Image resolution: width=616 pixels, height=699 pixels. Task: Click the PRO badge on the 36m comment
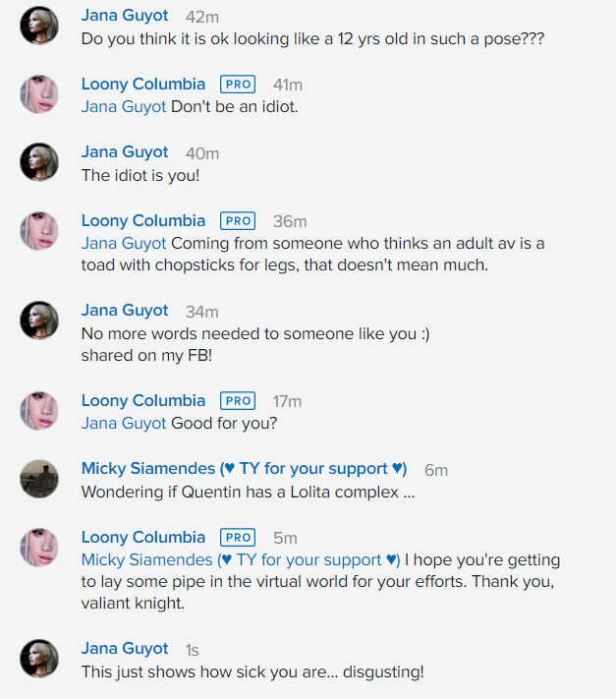pyautogui.click(x=238, y=221)
